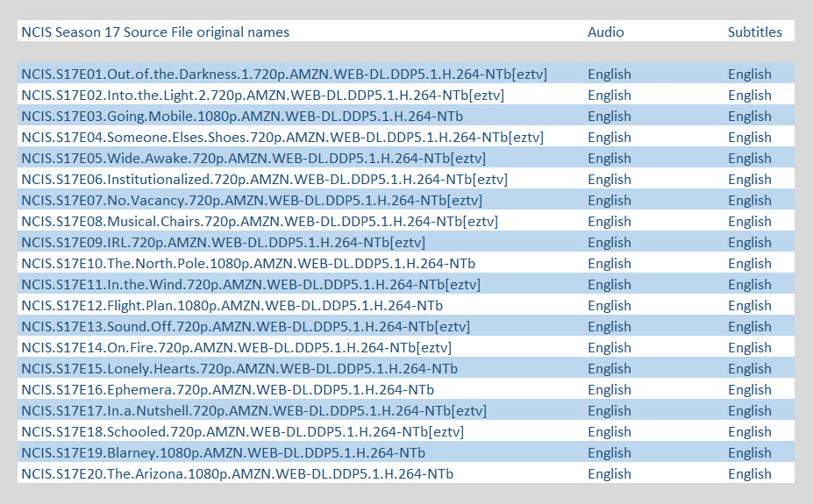
Task: Select the S17E13 Sound.Off file name
Action: 246,327
